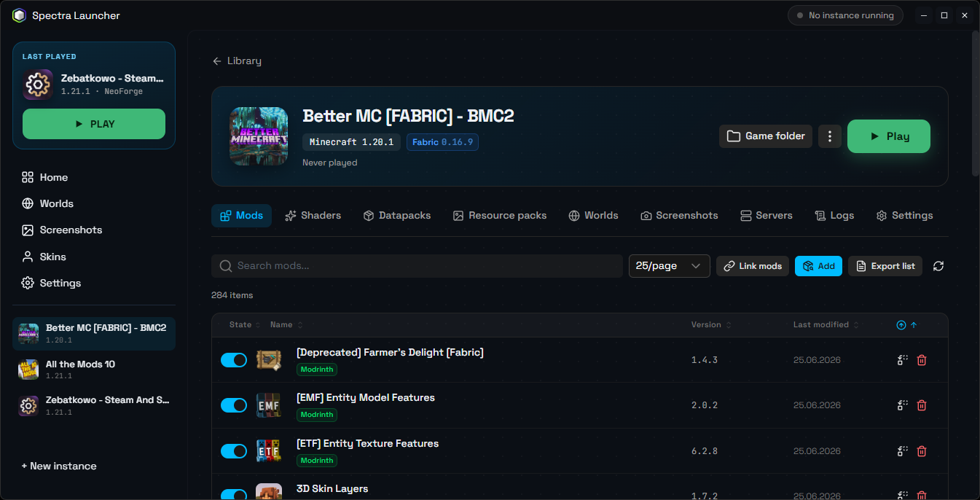Screen dimensions: 980x500
Task: Disable the ETF Entity Texture Features toggle
Action: point(234,451)
